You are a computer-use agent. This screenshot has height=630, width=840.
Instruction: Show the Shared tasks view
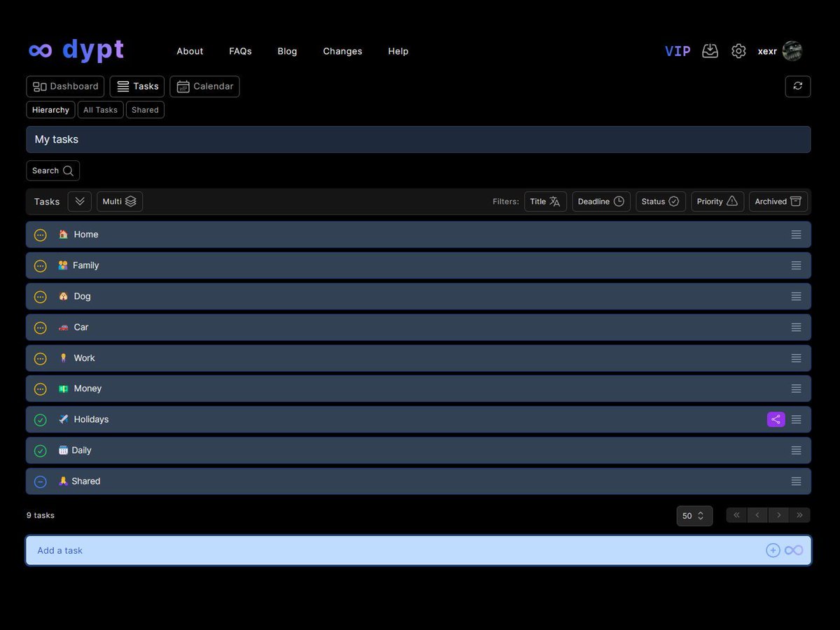[x=145, y=110]
